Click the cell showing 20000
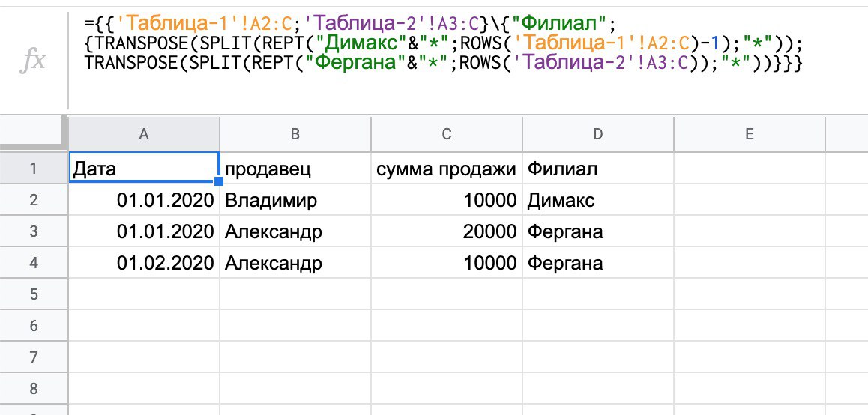This screenshot has width=868, height=415. (447, 231)
